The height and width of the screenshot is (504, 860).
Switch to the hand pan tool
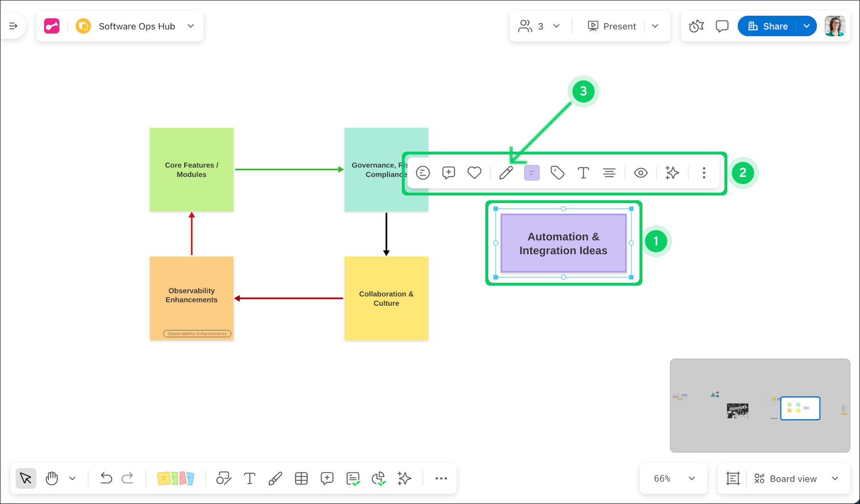(52, 478)
